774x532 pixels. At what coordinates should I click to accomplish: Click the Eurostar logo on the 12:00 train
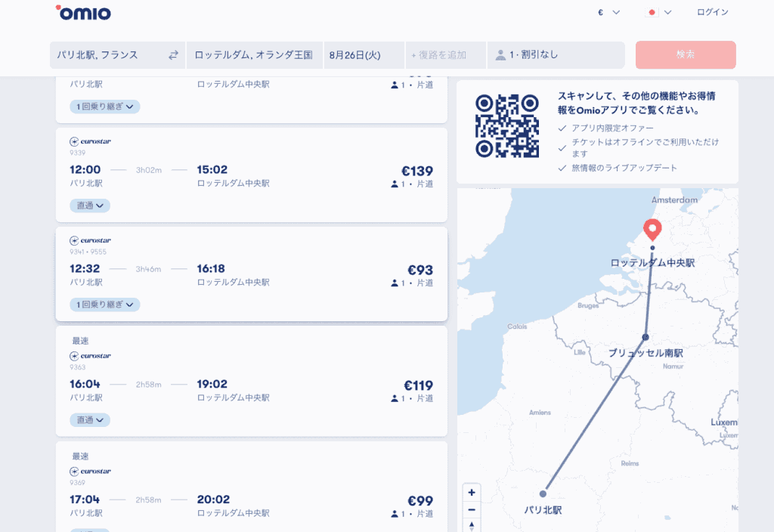pos(91,141)
